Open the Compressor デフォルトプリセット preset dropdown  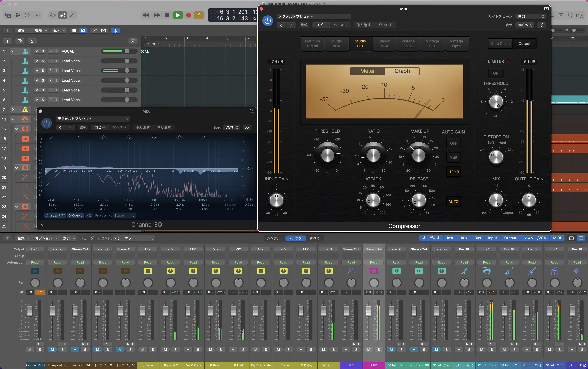tap(314, 16)
